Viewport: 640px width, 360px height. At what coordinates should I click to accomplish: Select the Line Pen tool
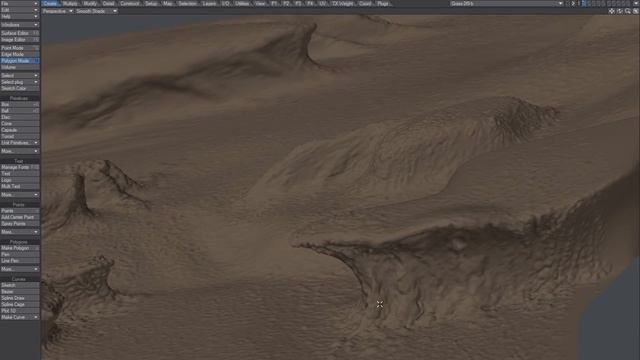(20, 261)
